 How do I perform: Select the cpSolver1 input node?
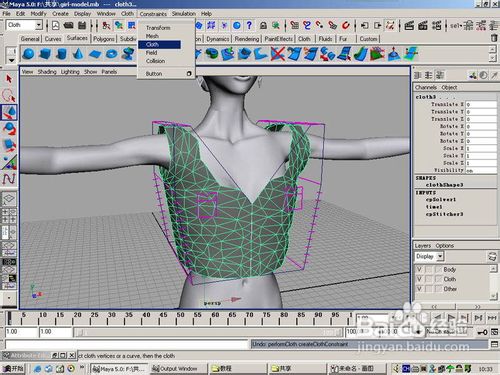[x=441, y=199]
